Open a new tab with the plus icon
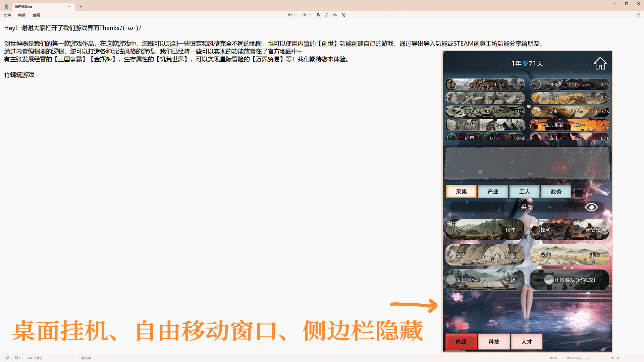The width and height of the screenshot is (644, 362). pos(80,6)
